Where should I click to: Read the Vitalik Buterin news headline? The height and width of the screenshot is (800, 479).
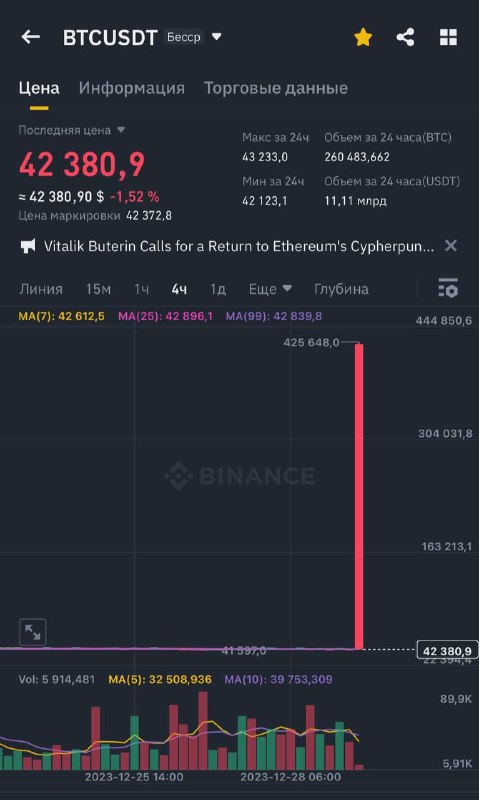coord(239,246)
